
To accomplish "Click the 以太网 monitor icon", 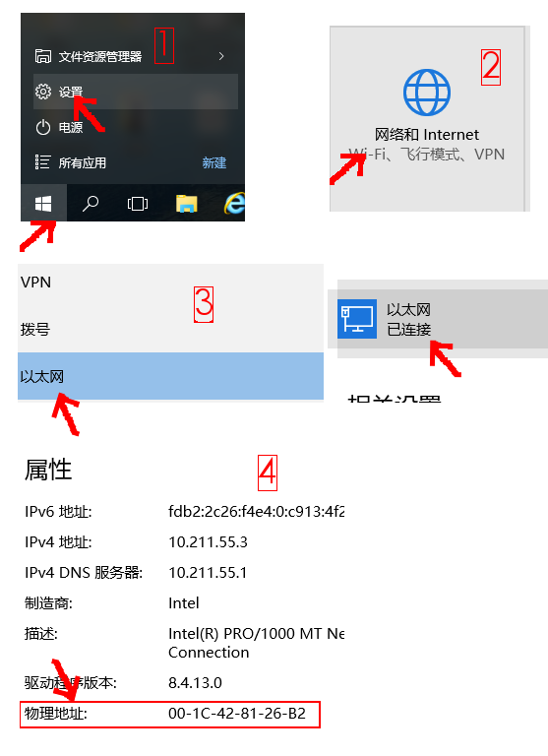I will tap(357, 319).
